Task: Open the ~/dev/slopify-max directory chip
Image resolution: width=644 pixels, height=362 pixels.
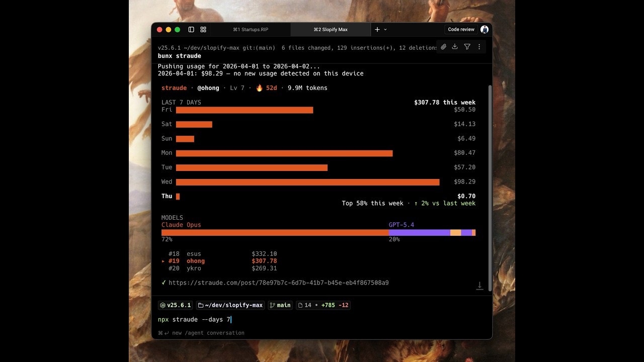Action: point(230,305)
